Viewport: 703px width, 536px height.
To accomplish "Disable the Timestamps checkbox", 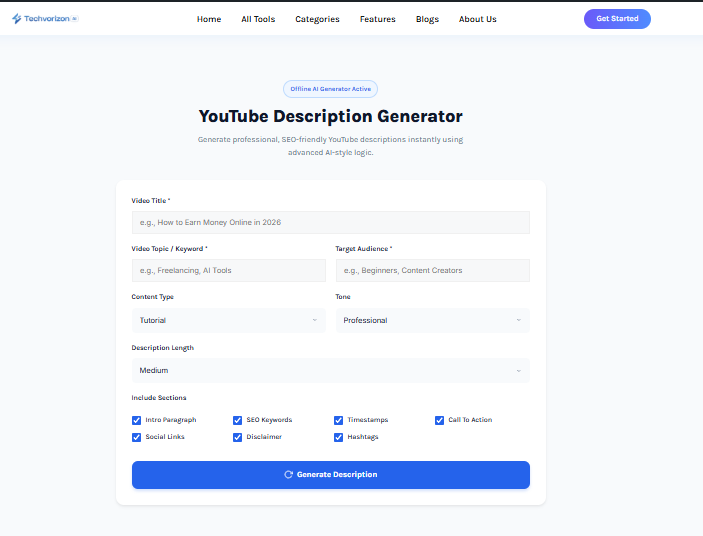I will click(338, 420).
